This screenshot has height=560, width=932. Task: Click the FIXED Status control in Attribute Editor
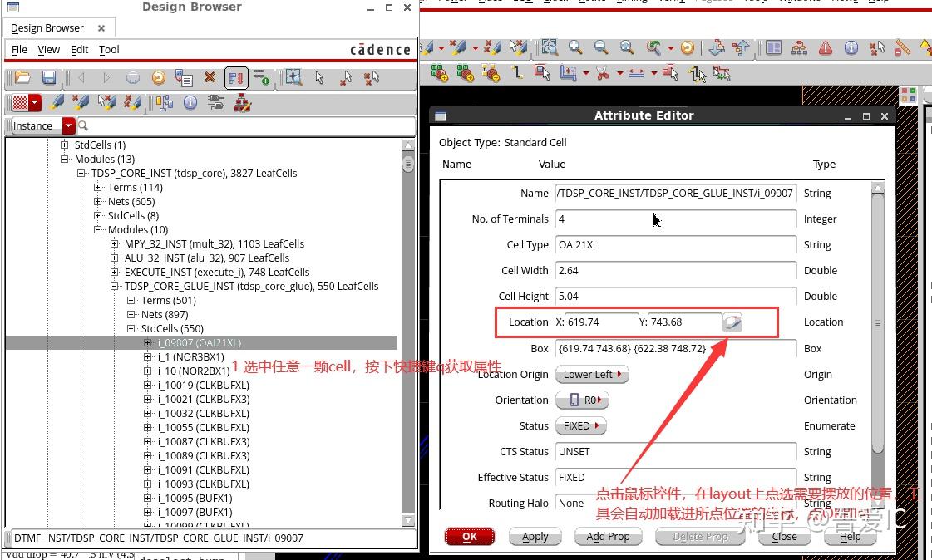pos(580,425)
